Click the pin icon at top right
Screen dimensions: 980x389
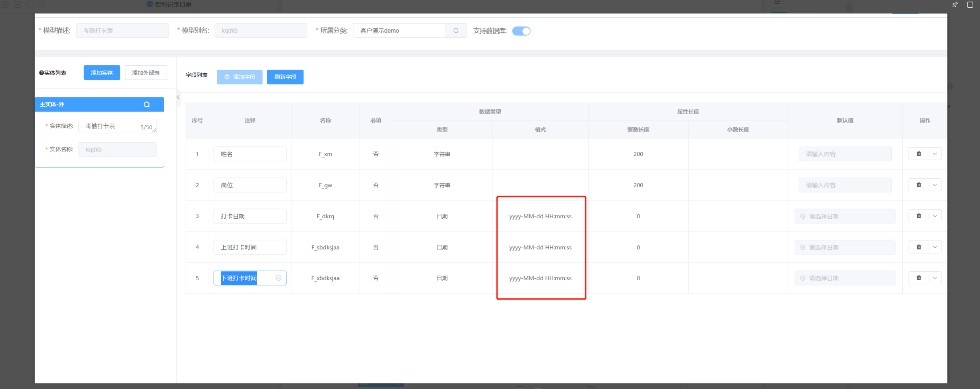tap(955, 5)
